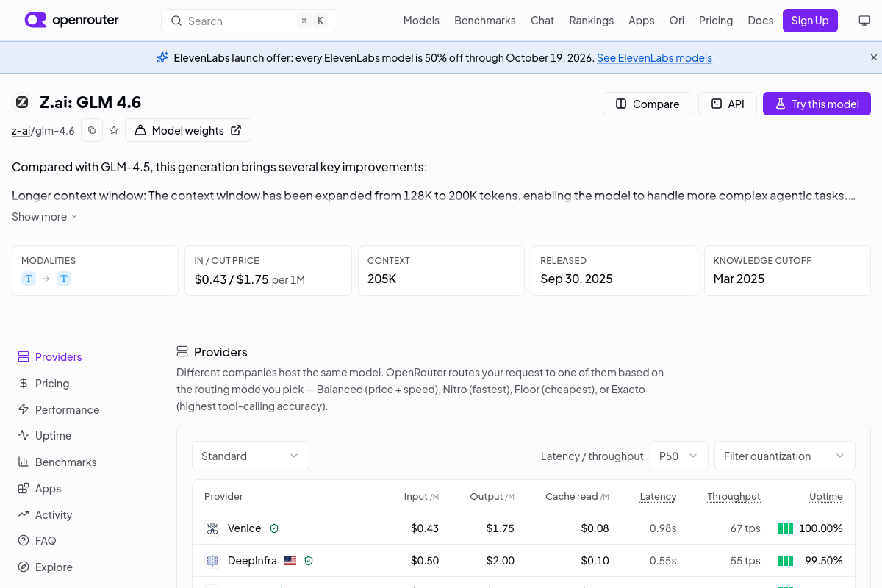Click the Venice provider logo
The width and height of the screenshot is (882, 588).
[x=212, y=528]
